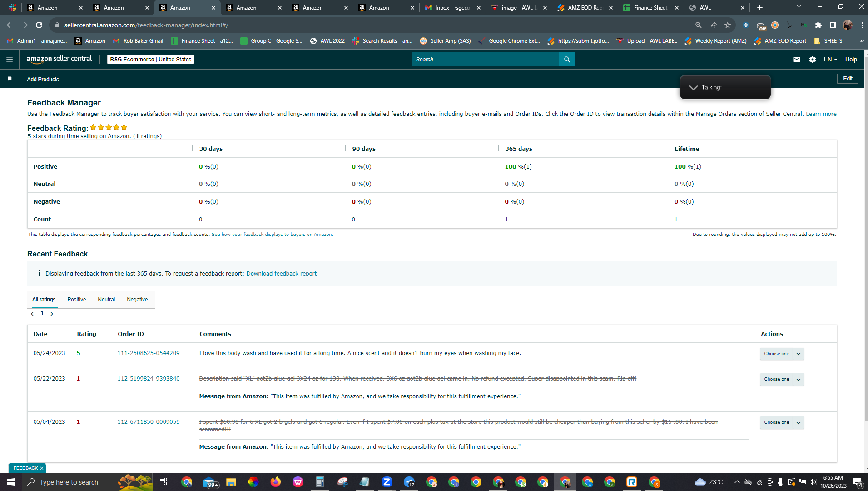Select feedback page number 1
This screenshot has width=868, height=491.
42,313
